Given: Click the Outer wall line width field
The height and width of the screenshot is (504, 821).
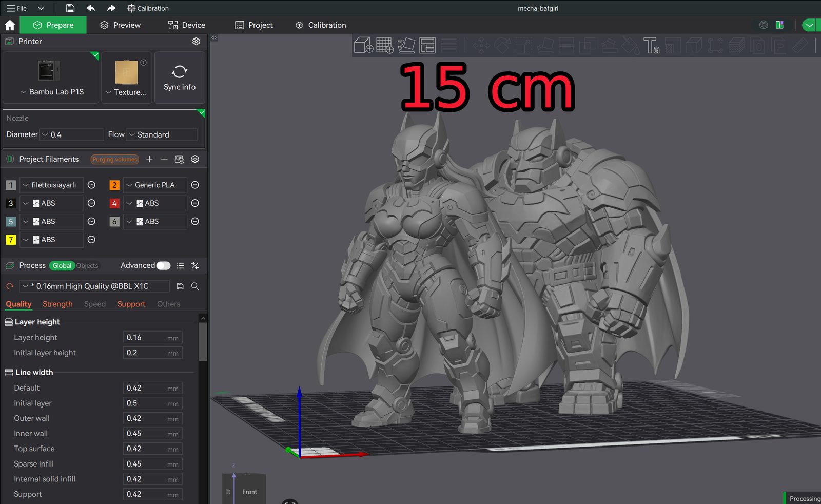Looking at the screenshot, I should [153, 419].
